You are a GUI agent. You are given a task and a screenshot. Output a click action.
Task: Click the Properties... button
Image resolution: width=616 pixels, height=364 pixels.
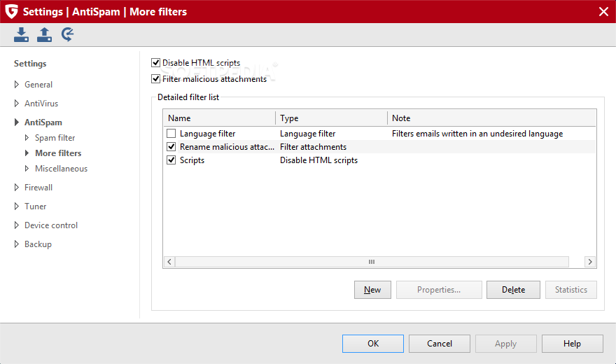pyautogui.click(x=439, y=290)
